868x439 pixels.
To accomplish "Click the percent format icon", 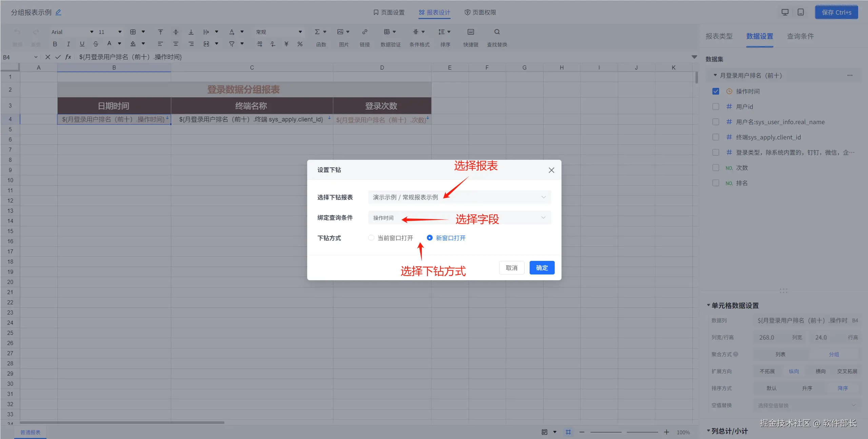I will click(x=300, y=44).
